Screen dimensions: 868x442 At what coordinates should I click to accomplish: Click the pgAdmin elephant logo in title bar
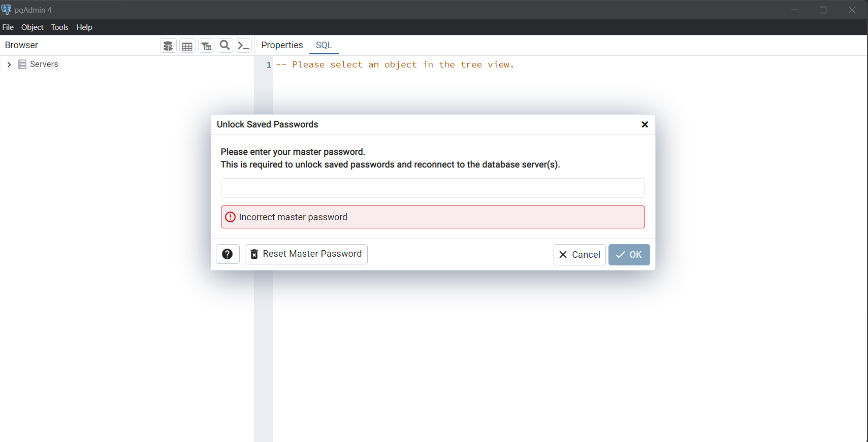[x=6, y=10]
